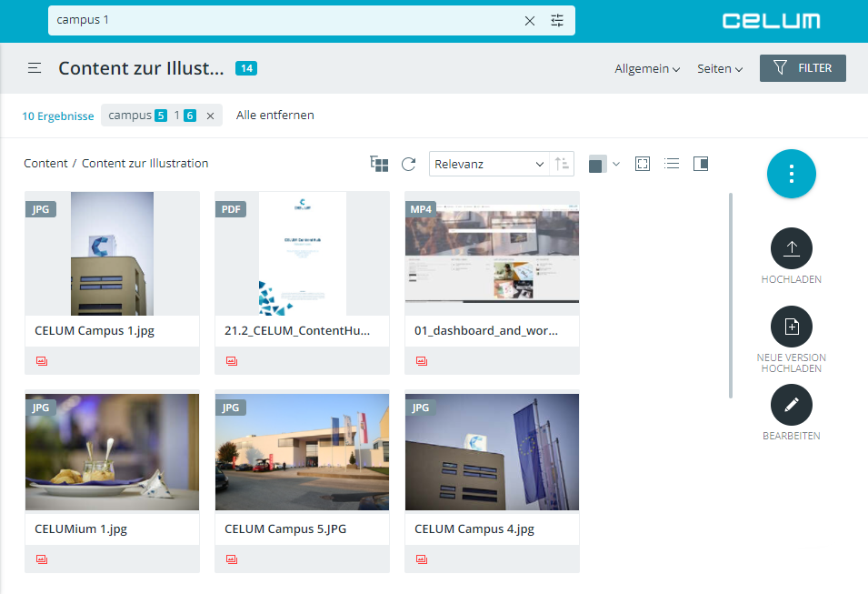Open the three-dot actions menu
Viewport: 868px width, 594px height.
click(x=792, y=174)
